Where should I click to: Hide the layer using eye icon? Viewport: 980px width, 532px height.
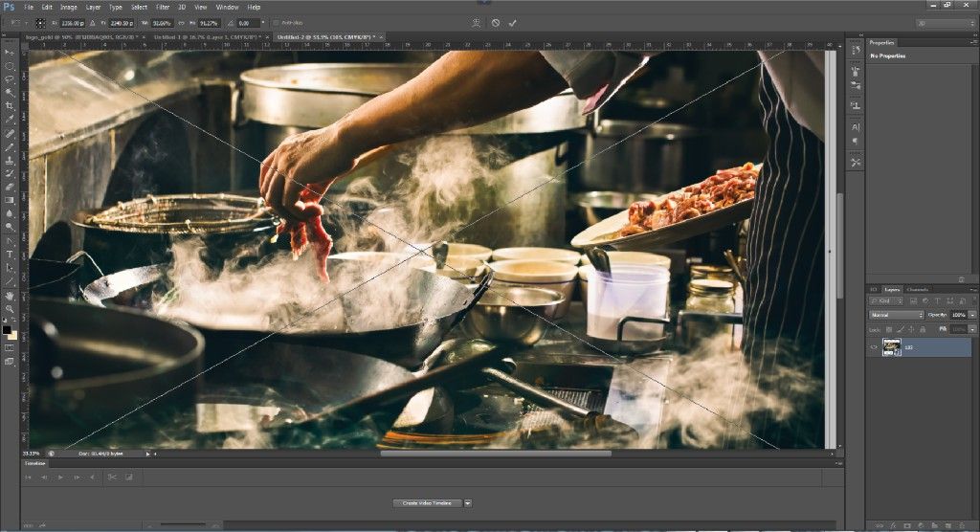pyautogui.click(x=874, y=348)
